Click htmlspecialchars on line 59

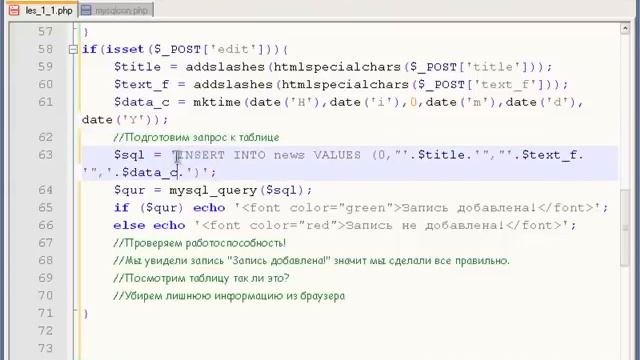[x=337, y=67]
